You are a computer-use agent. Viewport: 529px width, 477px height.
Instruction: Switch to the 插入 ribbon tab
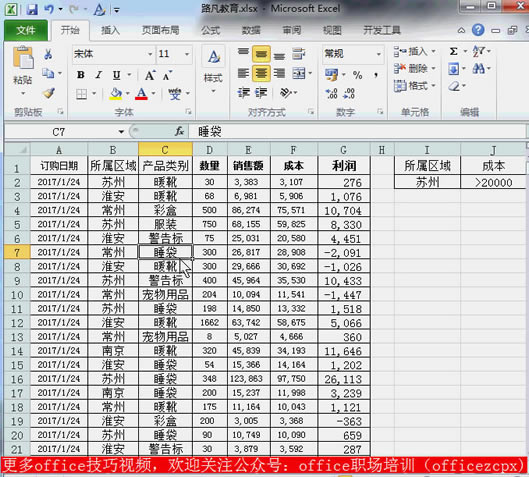click(x=110, y=30)
